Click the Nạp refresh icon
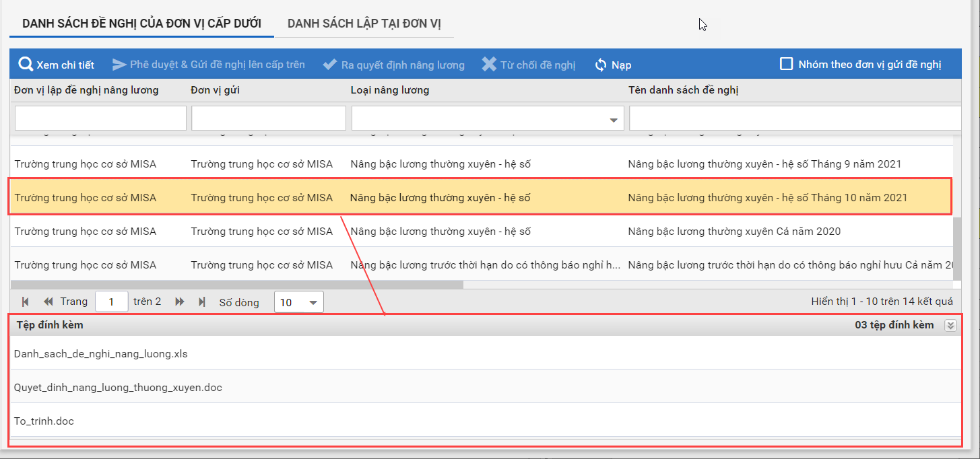The width and height of the screenshot is (980, 459). tap(601, 65)
